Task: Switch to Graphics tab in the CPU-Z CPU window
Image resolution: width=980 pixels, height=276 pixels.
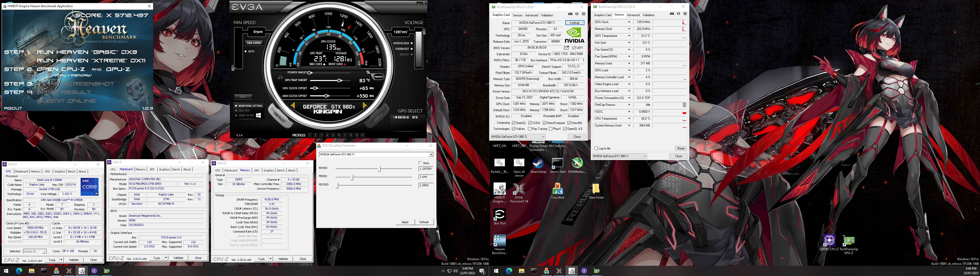Action: [59, 171]
